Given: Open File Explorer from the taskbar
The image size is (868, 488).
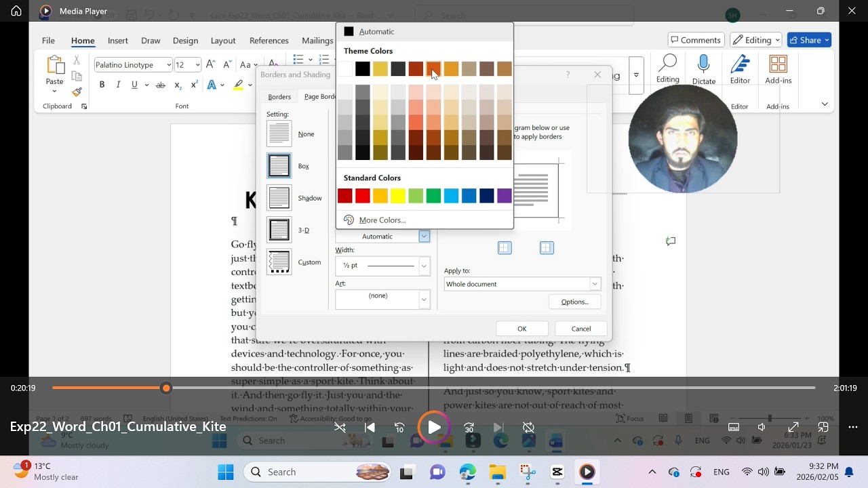Looking at the screenshot, I should click(x=497, y=472).
